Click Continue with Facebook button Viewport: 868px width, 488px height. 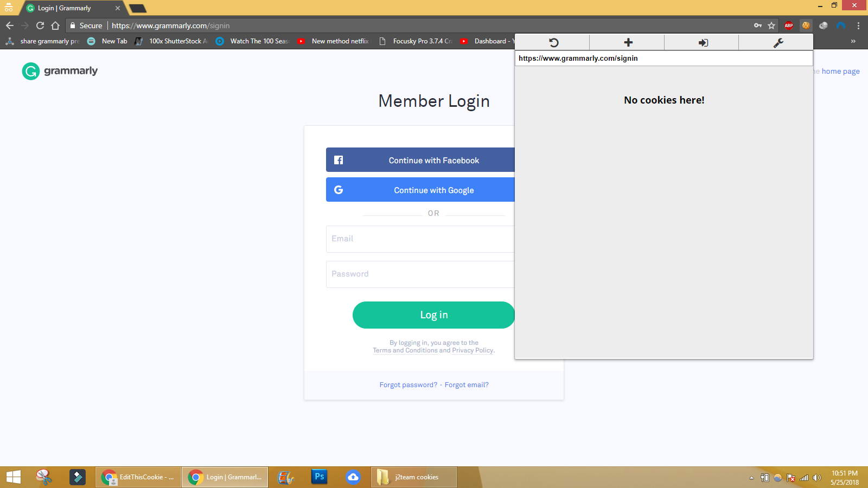click(x=420, y=160)
